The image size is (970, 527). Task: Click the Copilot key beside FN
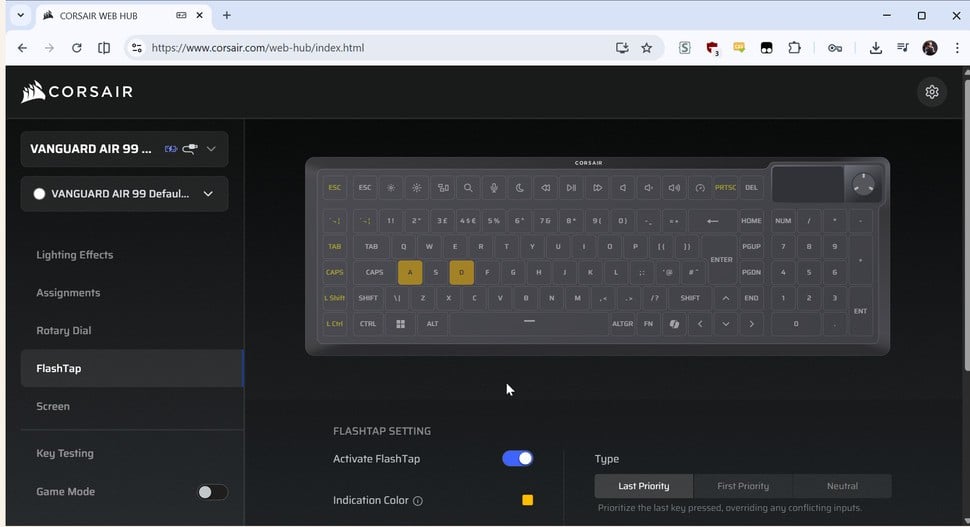coord(674,324)
